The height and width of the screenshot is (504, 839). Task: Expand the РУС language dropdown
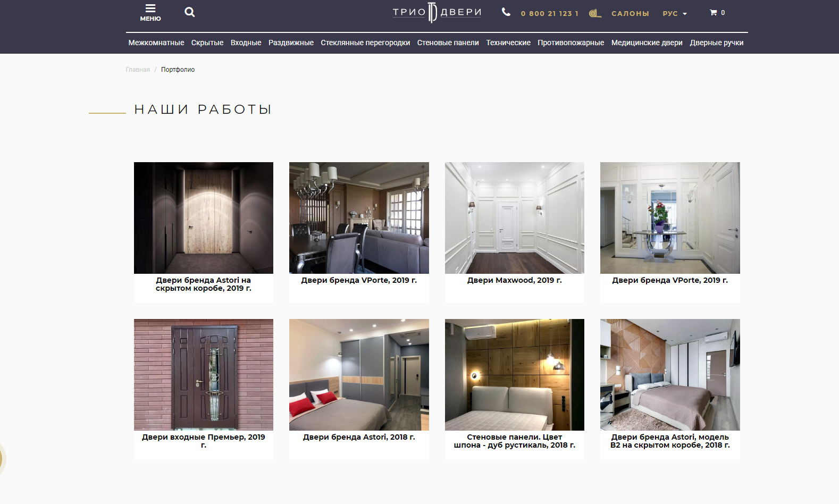tap(674, 13)
